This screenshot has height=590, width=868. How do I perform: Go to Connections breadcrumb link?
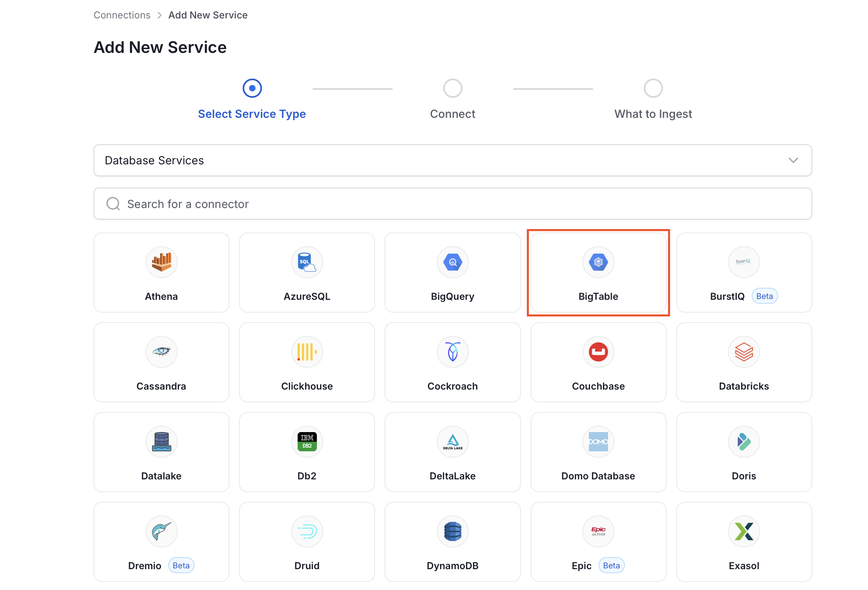[x=122, y=15]
